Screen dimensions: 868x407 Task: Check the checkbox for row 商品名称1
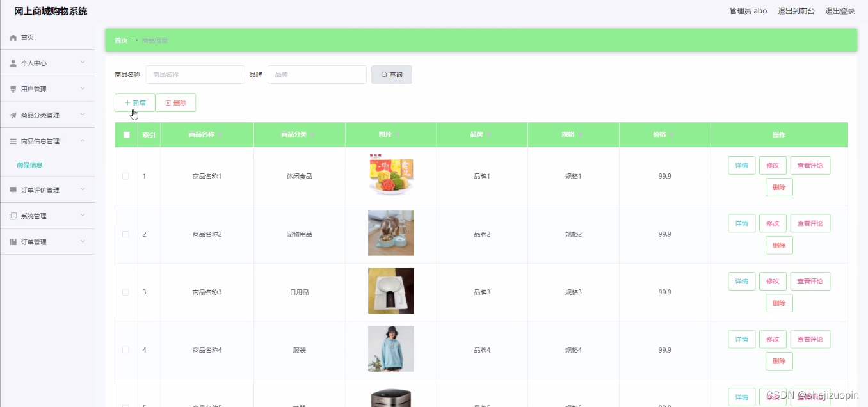coord(125,177)
